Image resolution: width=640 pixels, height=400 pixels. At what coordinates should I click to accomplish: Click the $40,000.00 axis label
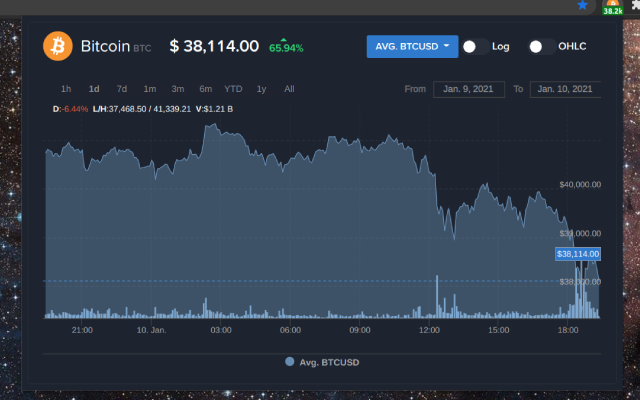tap(580, 184)
